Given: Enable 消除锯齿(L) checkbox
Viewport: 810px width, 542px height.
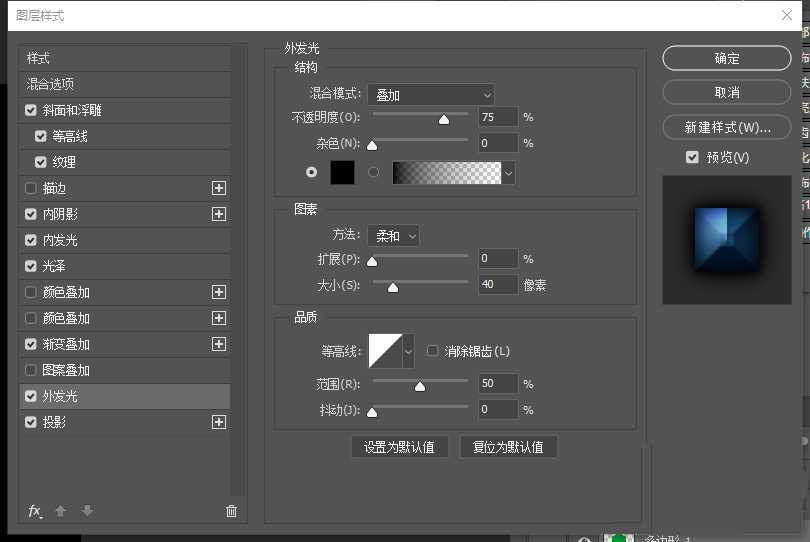Looking at the screenshot, I should (x=433, y=351).
